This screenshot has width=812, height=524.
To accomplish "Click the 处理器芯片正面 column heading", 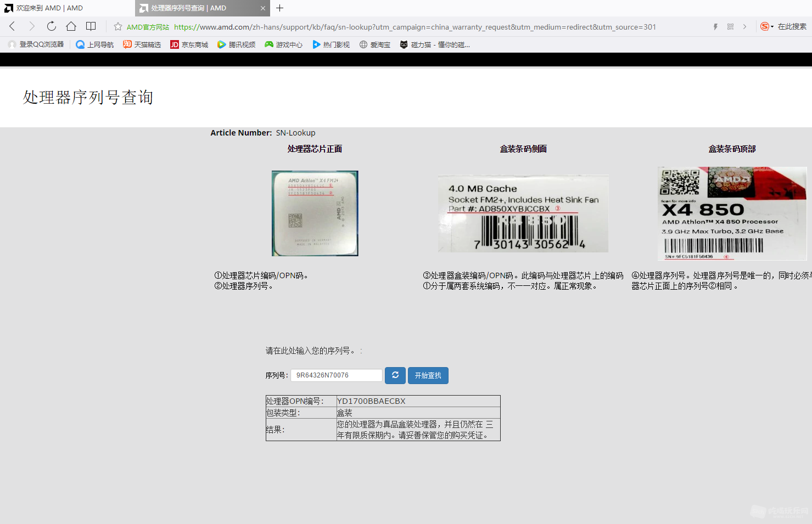I will click(315, 149).
